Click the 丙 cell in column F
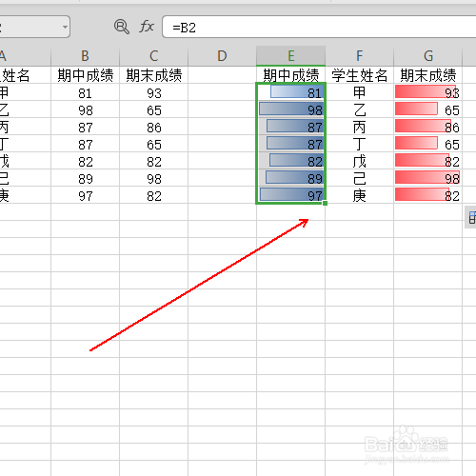The image size is (476, 476). tap(360, 127)
